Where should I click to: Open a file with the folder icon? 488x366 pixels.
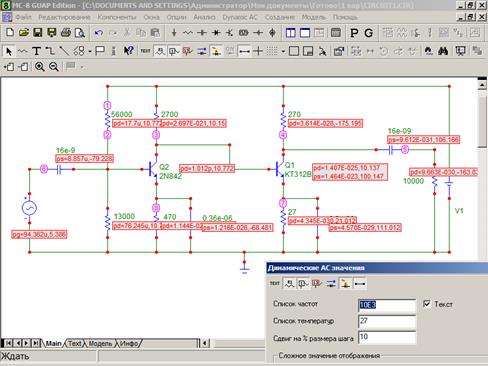(x=23, y=33)
